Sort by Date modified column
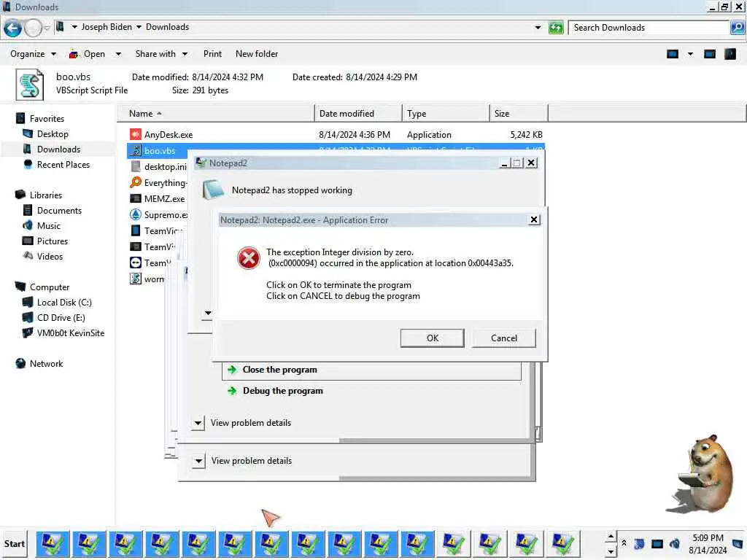Screen dimensions: 747x560 [357, 113]
